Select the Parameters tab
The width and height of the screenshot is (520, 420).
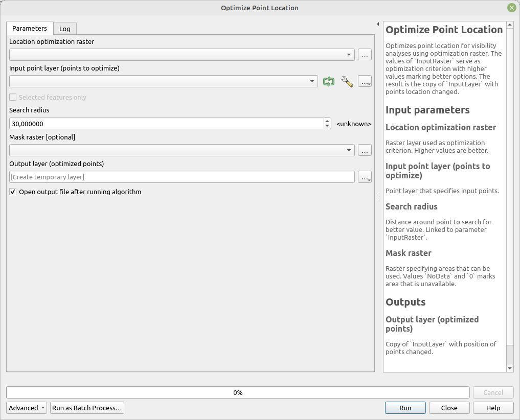(x=30, y=29)
